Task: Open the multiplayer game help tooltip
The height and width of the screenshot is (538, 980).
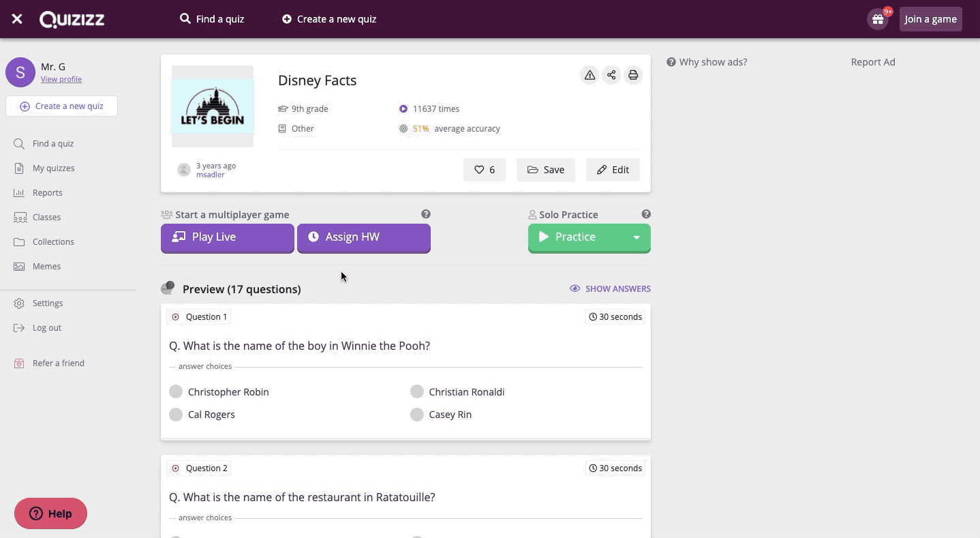Action: (x=426, y=213)
